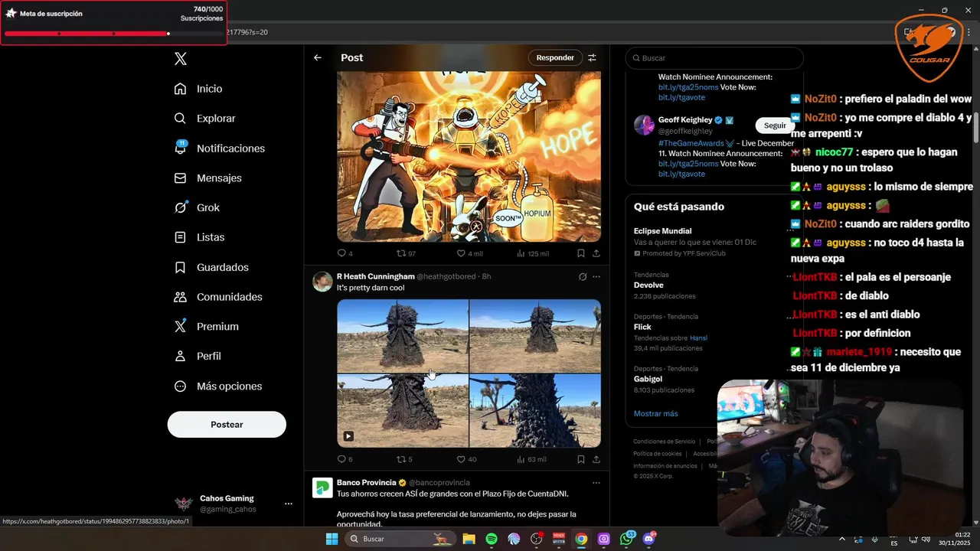980x551 pixels.
Task: Open Listas in the sidebar
Action: 199,237
